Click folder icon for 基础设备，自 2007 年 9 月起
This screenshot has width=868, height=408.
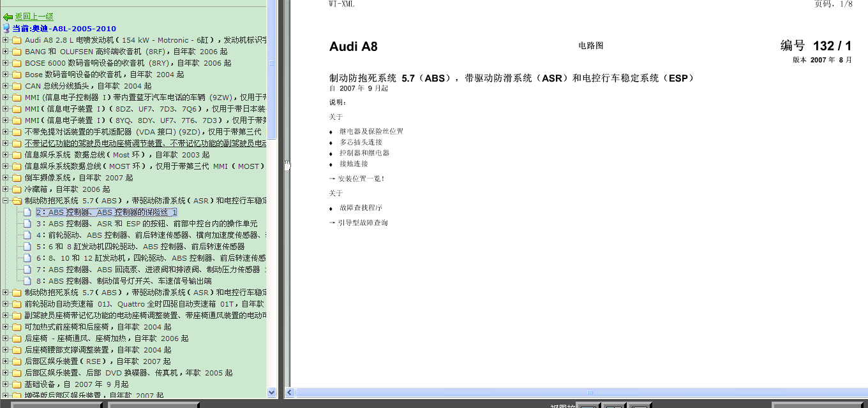(x=17, y=384)
